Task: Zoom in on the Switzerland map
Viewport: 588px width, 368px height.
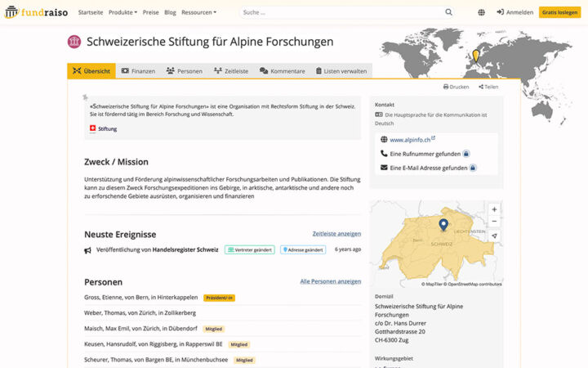Action: coord(494,209)
